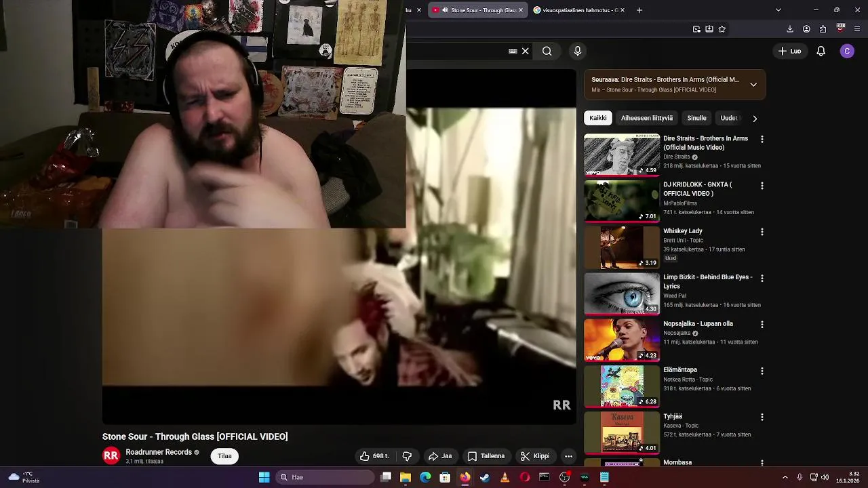Show hidden system tray icons

coord(785,477)
